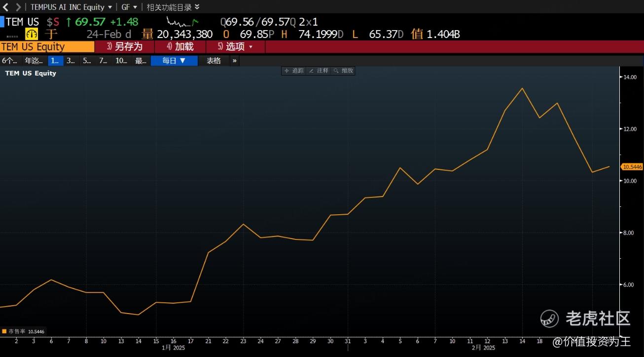Click the low price 65.37

(383, 34)
